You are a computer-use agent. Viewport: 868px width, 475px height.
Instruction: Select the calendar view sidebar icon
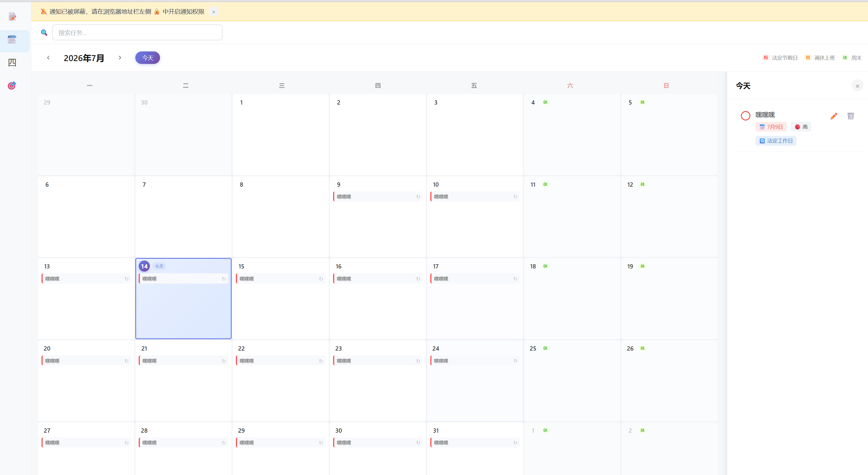coord(12,39)
